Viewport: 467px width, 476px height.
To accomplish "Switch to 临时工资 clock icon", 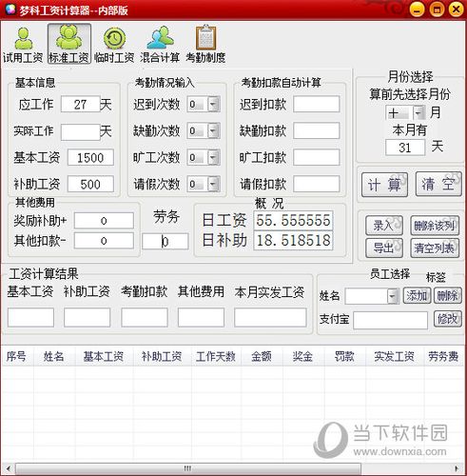I will coord(114,45).
